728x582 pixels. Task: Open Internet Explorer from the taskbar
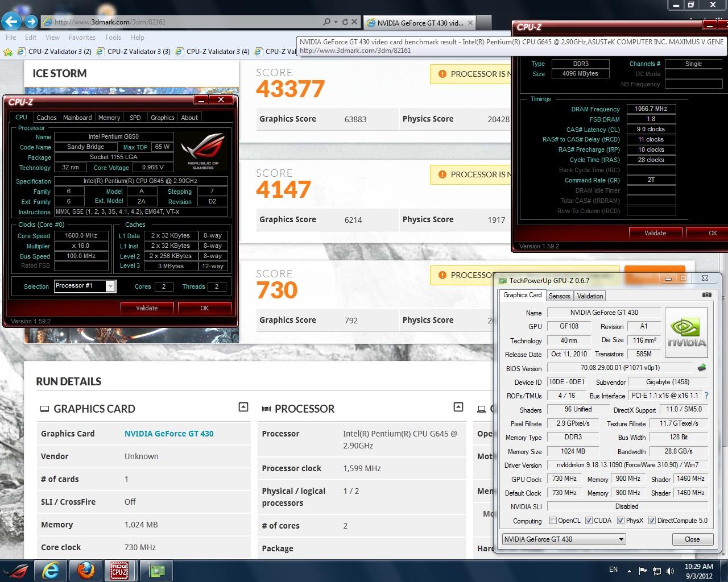click(x=51, y=570)
